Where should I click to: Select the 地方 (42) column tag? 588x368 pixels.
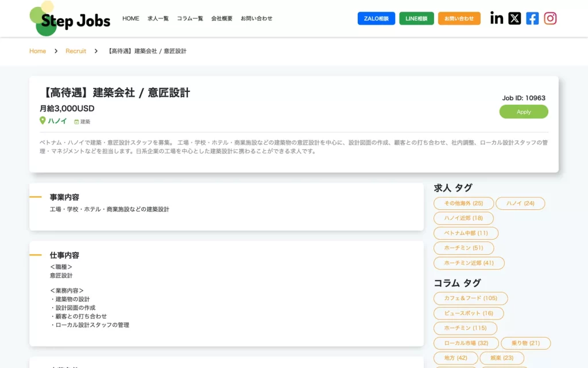(x=455, y=358)
